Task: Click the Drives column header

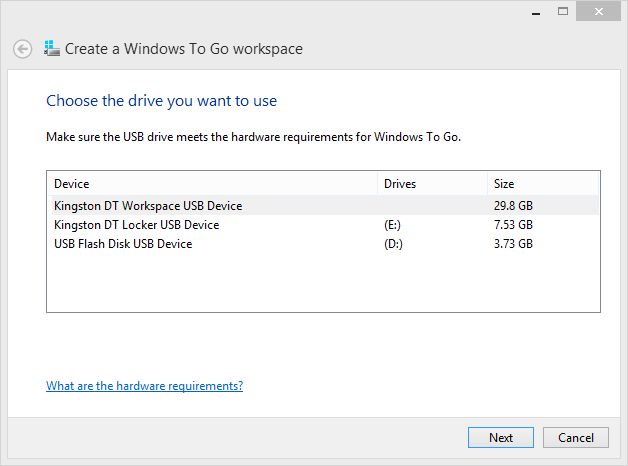Action: pos(433,184)
